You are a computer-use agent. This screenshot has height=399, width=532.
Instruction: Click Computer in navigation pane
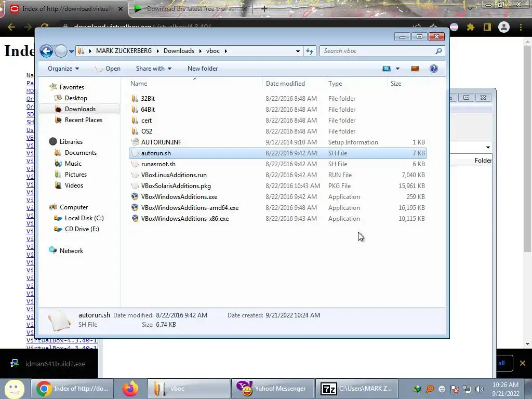(74, 207)
